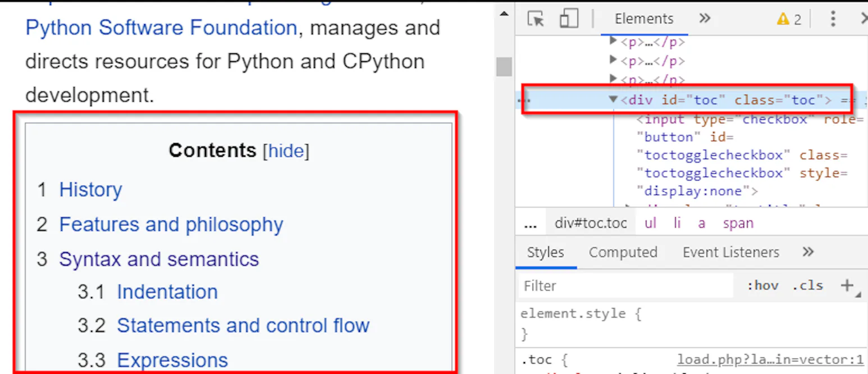
Task: Toggle the device toolbar icon
Action: pos(569,19)
